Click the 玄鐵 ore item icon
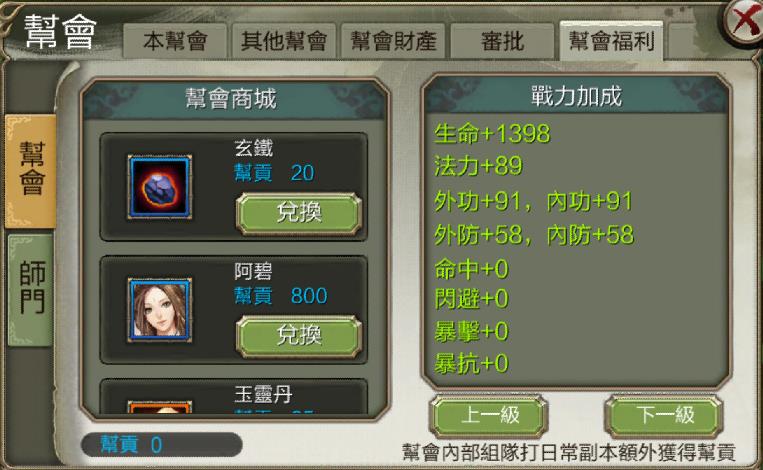 pyautogui.click(x=160, y=187)
